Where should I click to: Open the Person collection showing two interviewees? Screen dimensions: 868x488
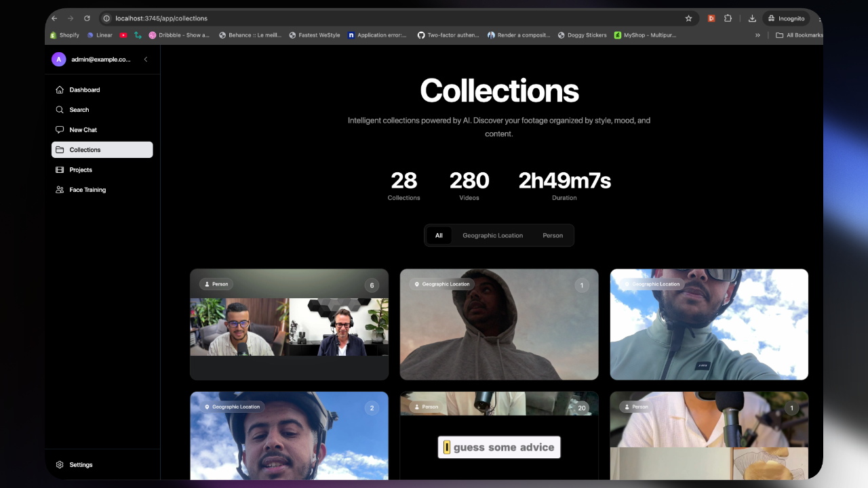pyautogui.click(x=289, y=324)
